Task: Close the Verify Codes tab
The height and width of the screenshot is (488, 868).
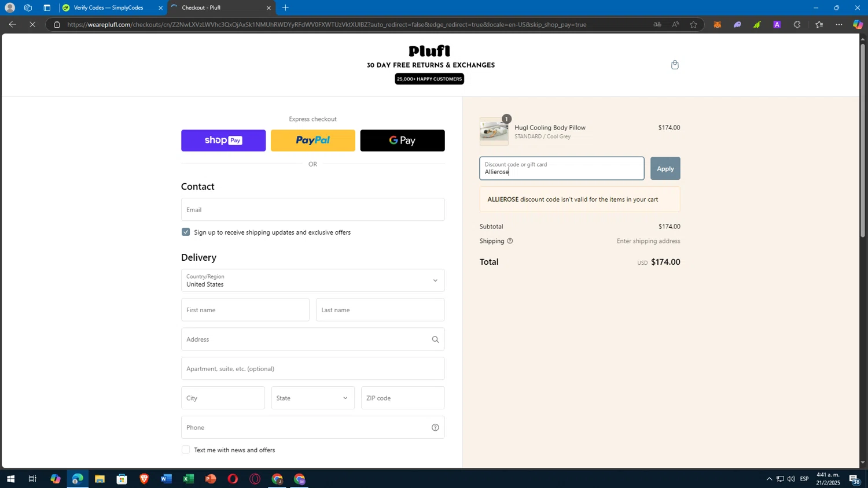Action: (x=161, y=8)
